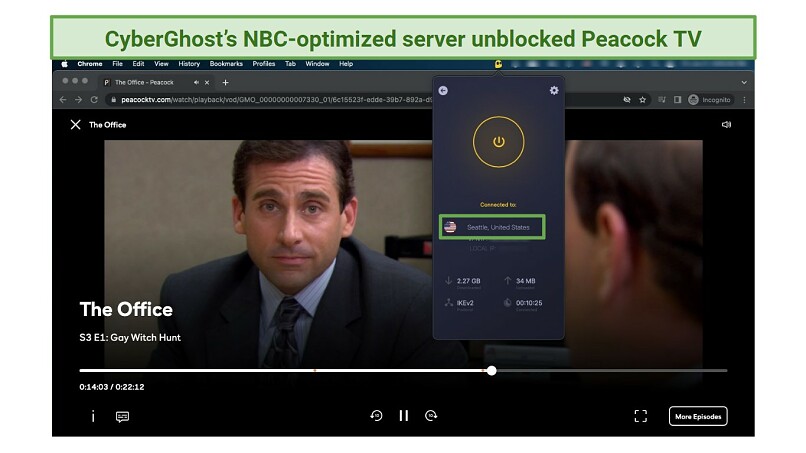Click the Apple menu

coord(64,64)
